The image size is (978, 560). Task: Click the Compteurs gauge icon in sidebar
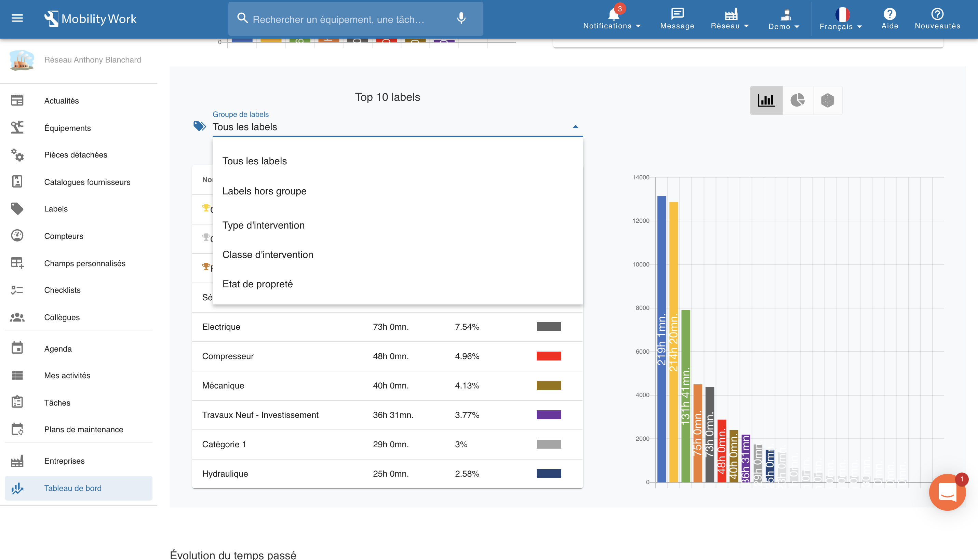tap(17, 236)
